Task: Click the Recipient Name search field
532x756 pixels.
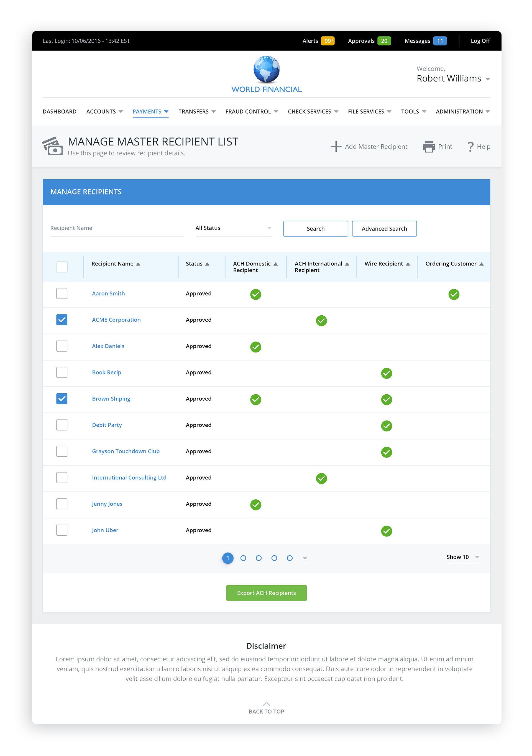Action: (x=117, y=228)
